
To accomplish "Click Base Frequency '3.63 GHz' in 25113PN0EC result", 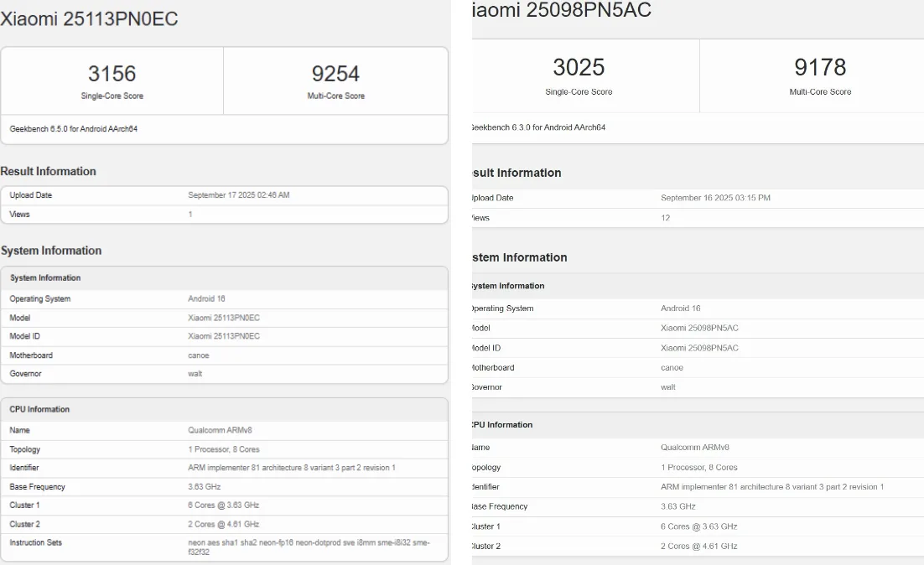I will [205, 487].
